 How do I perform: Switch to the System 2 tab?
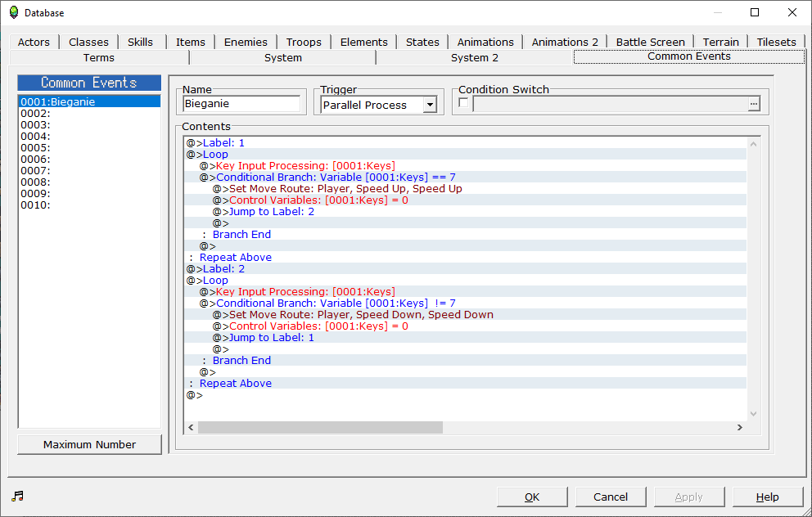475,57
